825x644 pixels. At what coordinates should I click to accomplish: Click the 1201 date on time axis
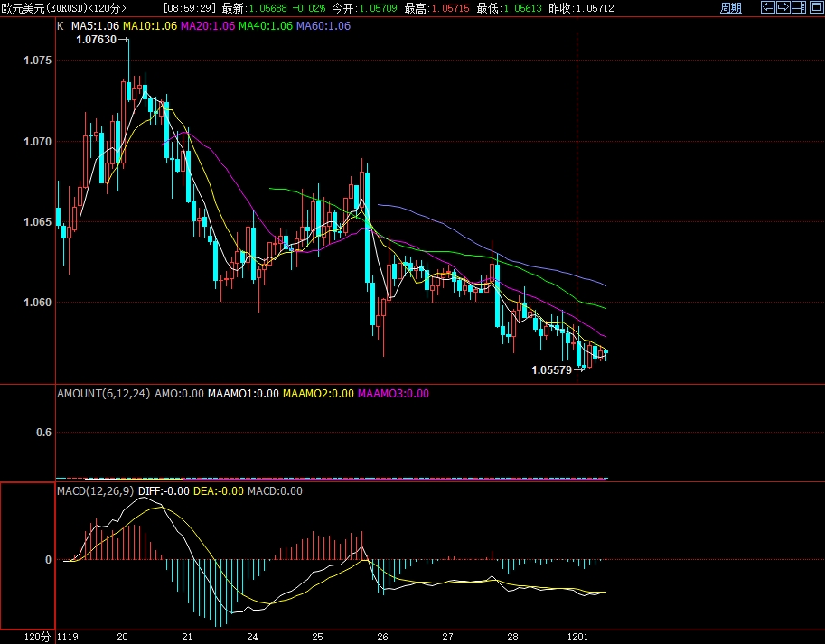(x=577, y=637)
